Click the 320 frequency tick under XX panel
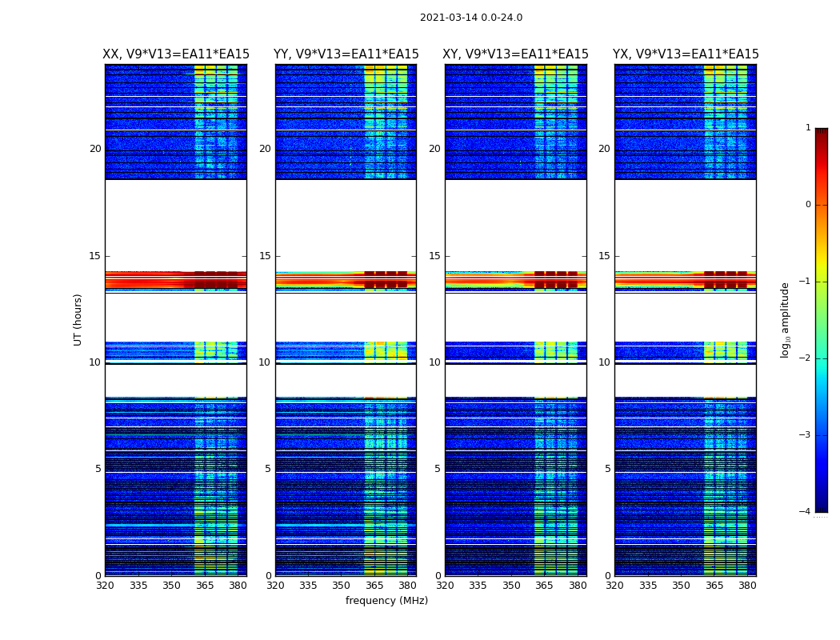 coord(106,586)
